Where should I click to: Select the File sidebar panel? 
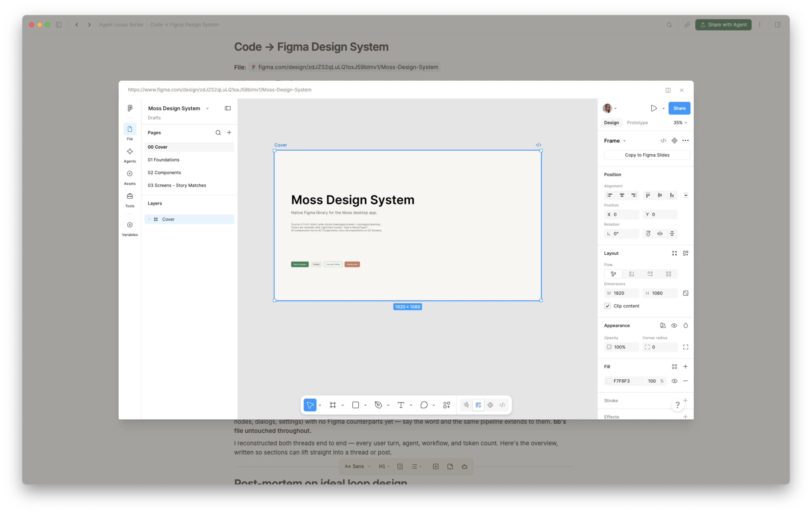(x=130, y=132)
